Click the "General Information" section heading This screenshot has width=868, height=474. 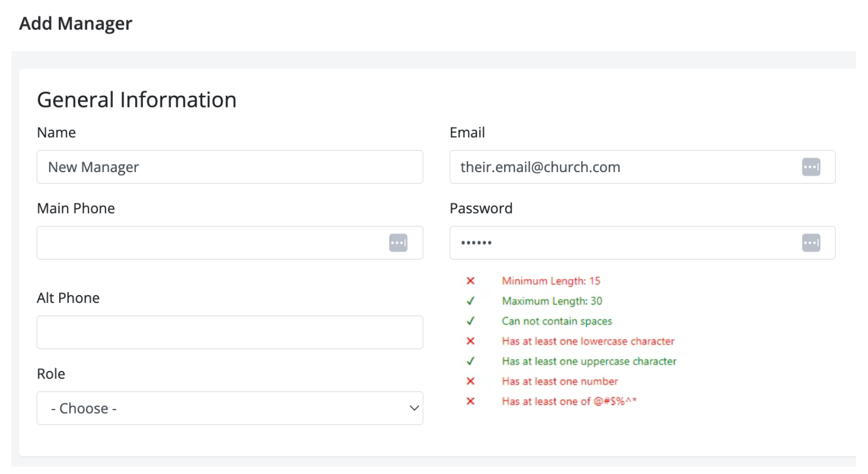[x=137, y=99]
